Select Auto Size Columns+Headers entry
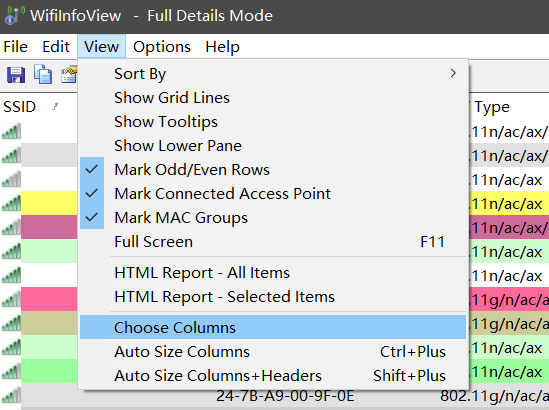Screen dimensions: 549x410 pos(273,375)
